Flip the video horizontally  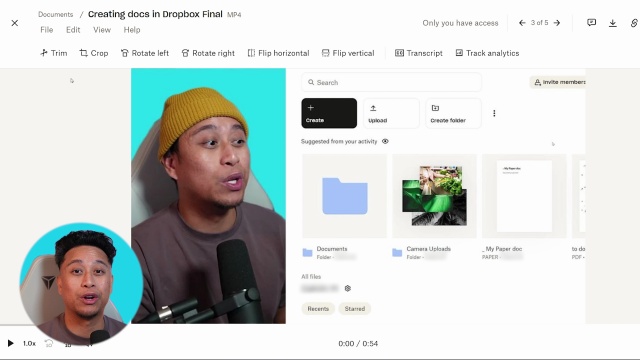[278, 53]
